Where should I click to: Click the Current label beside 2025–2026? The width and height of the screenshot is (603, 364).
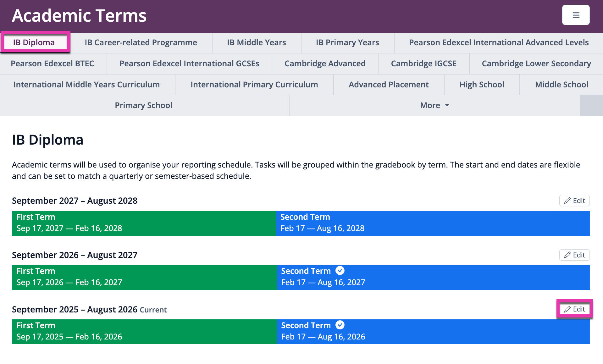point(153,310)
